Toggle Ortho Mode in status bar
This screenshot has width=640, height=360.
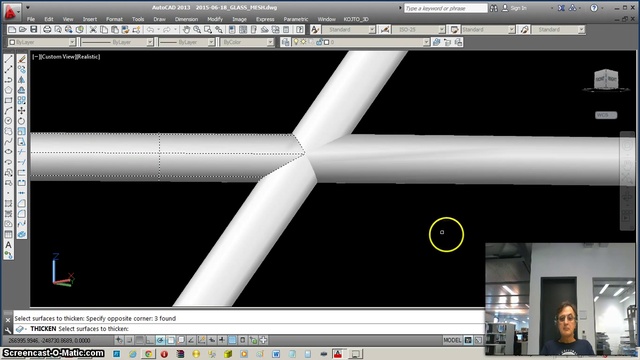coord(150,340)
